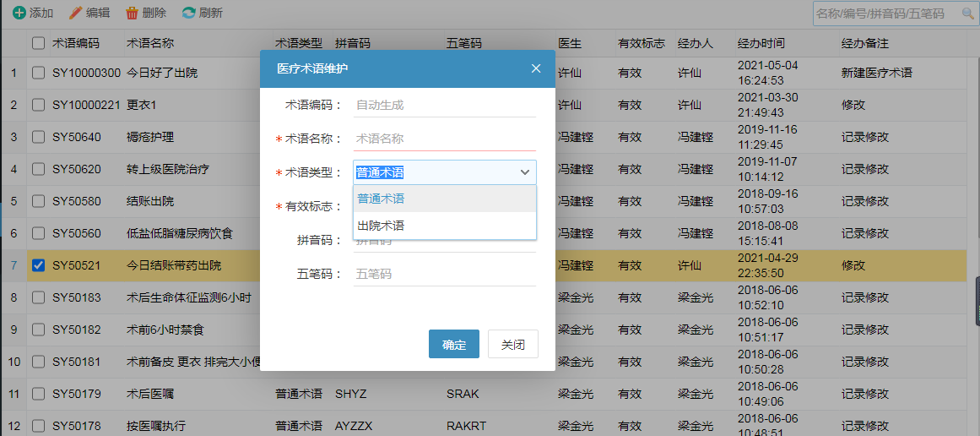
Task: Check the row SY50183 checkbox
Action: (x=39, y=297)
